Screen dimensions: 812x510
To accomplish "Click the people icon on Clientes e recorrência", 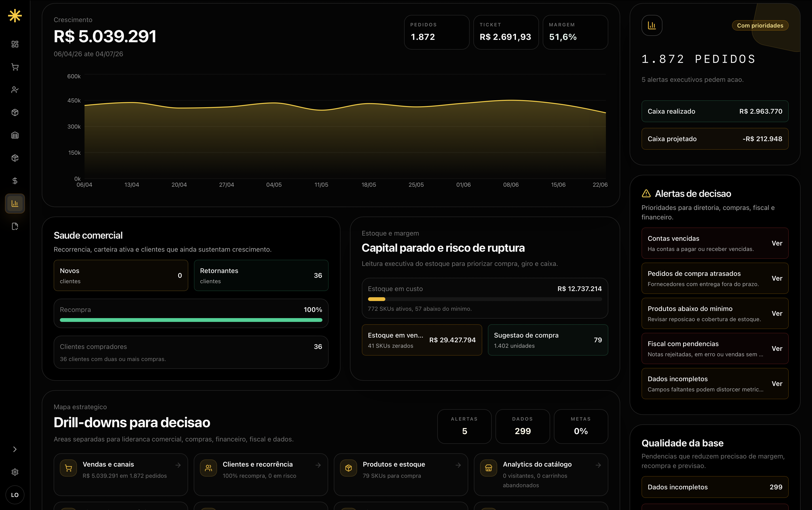I will pos(208,468).
